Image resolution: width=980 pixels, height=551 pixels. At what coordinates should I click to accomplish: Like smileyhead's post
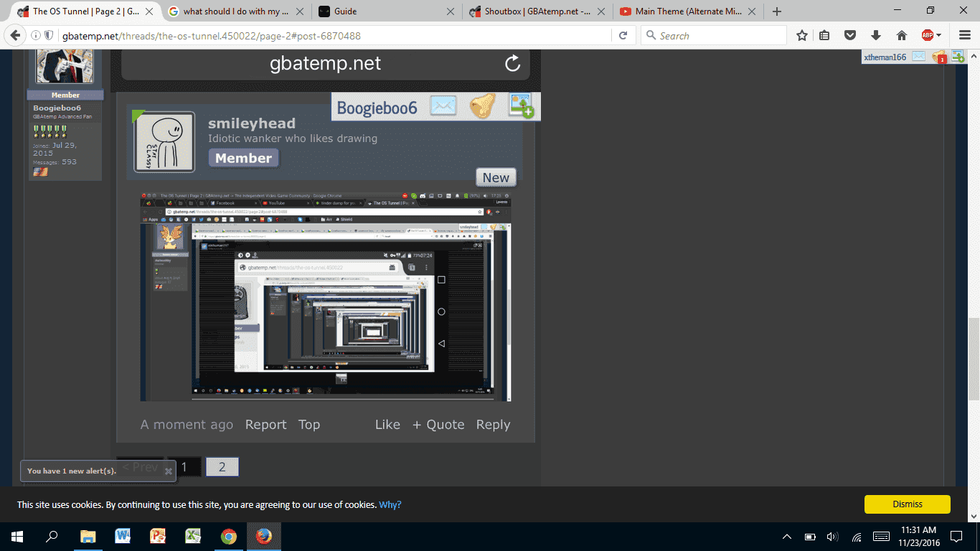click(x=387, y=425)
